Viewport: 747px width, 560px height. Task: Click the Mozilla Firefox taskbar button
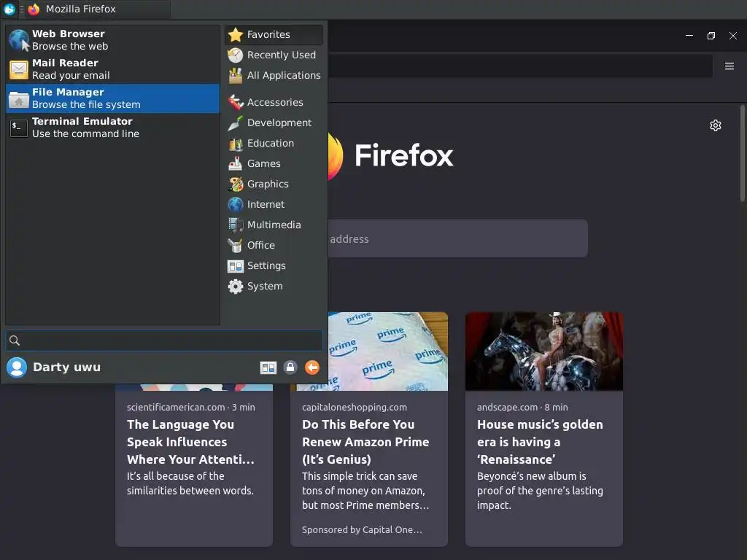coord(98,9)
